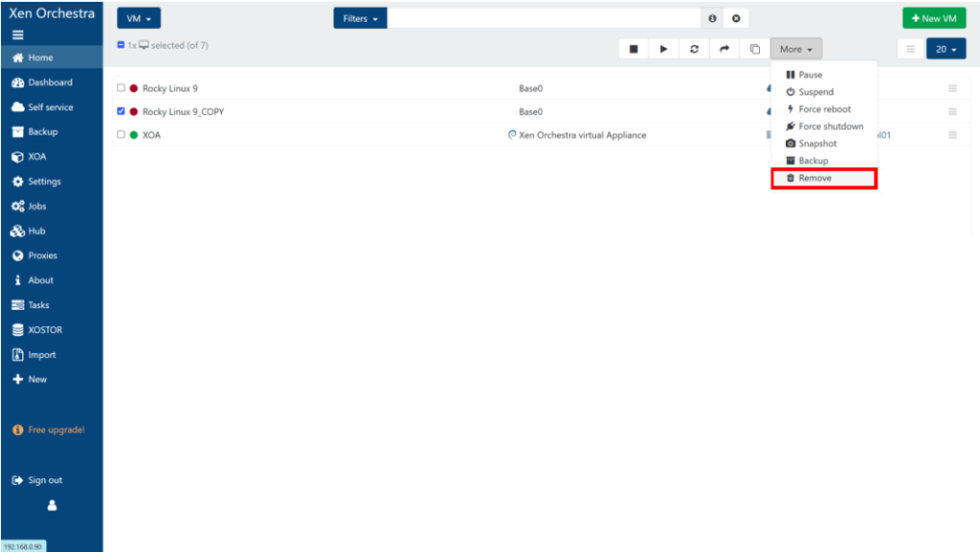The image size is (980, 552).
Task: Toggle sidebar with the hamburger menu icon
Action: 17,34
